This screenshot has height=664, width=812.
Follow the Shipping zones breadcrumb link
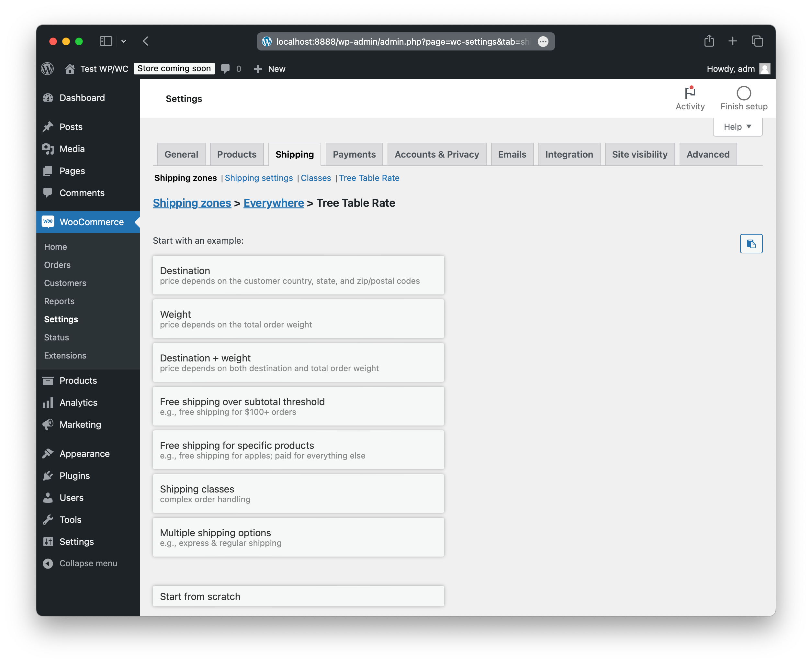(192, 203)
